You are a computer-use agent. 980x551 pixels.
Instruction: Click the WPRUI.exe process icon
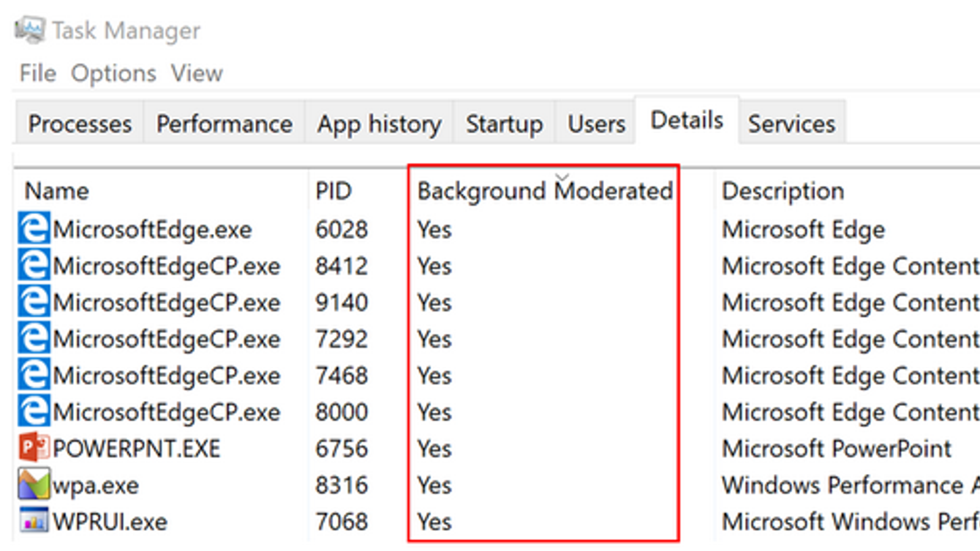33,521
